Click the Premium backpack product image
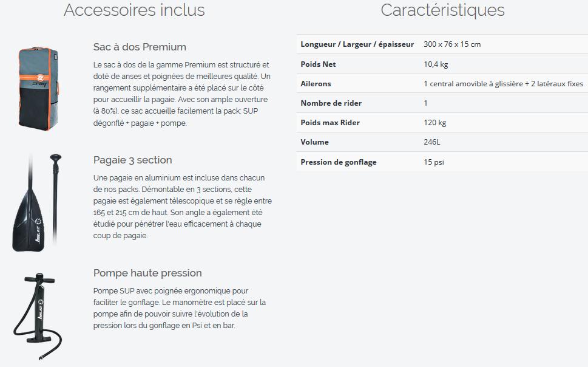588x367 pixels. pyautogui.click(x=39, y=89)
